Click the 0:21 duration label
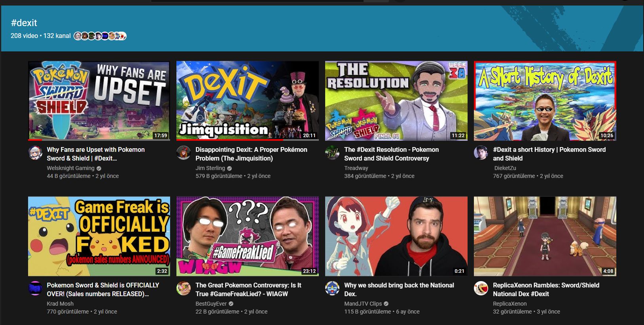This screenshot has height=325, width=644. point(459,271)
